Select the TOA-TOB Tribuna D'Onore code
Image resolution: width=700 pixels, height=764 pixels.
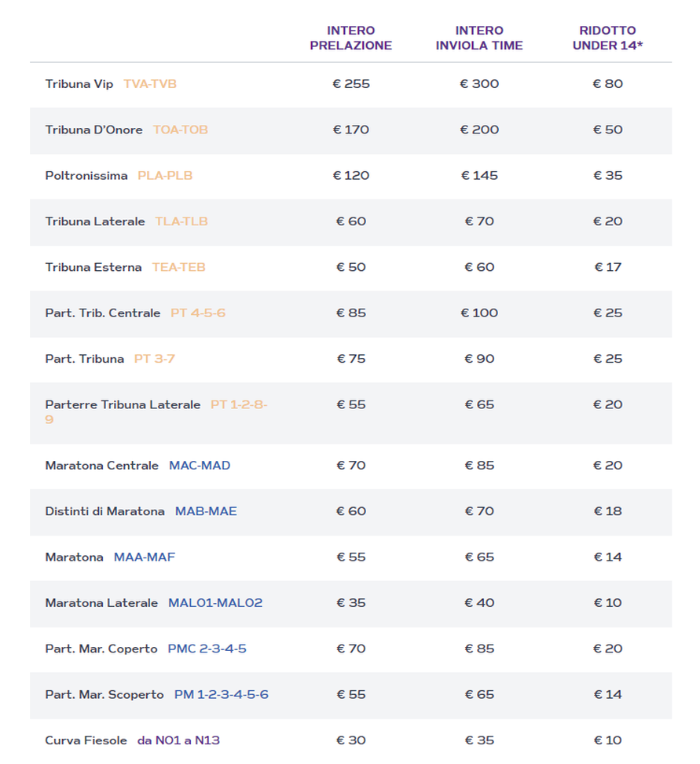click(x=180, y=130)
